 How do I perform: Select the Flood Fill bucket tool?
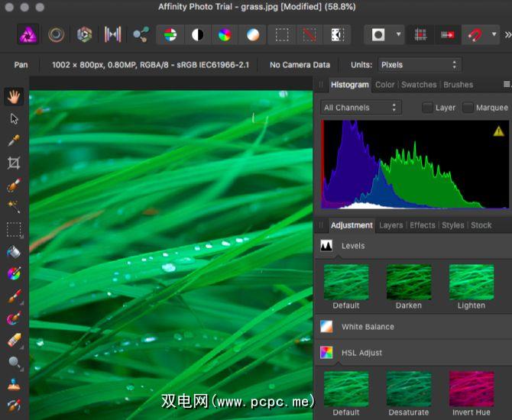pyautogui.click(x=14, y=251)
